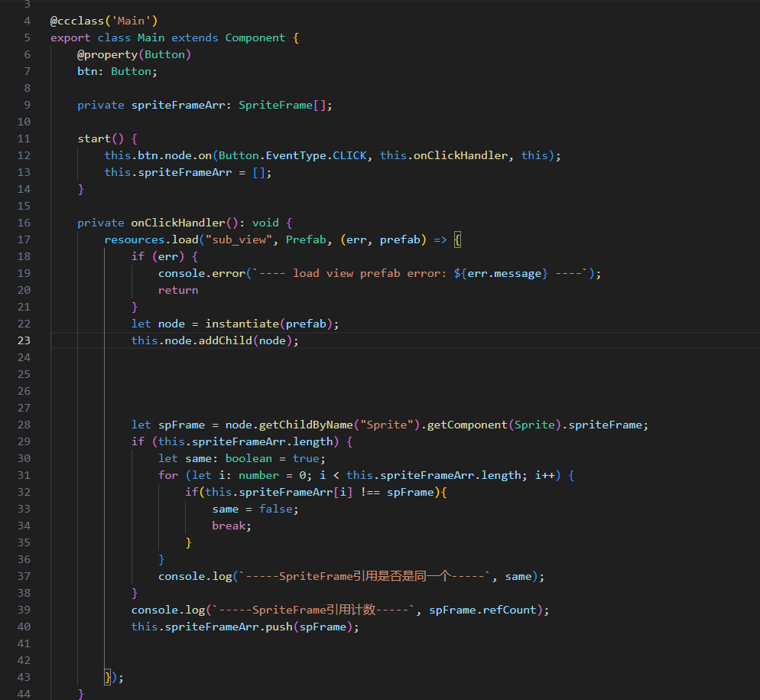Viewport: 760px width, 700px height.
Task: Click 'this.onClickHandler' argument on line 12
Action: pos(443,155)
